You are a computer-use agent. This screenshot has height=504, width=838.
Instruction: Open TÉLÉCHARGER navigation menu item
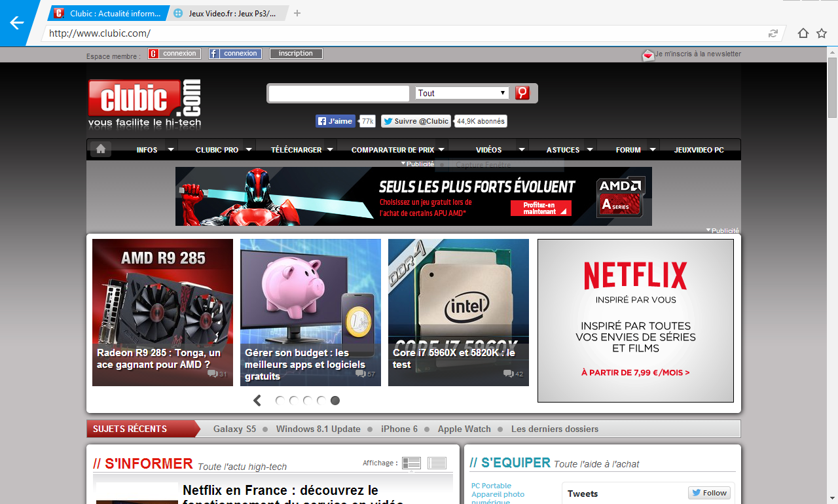(x=297, y=149)
